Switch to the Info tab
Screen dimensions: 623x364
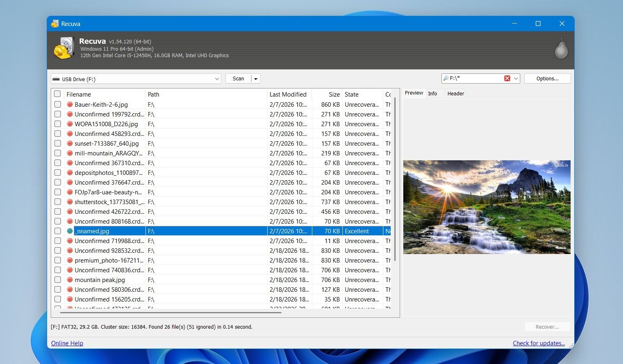coord(433,93)
